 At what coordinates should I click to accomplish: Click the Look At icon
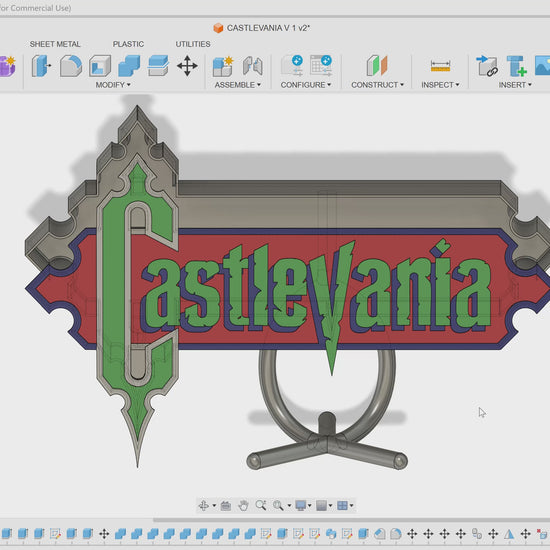[226, 505]
